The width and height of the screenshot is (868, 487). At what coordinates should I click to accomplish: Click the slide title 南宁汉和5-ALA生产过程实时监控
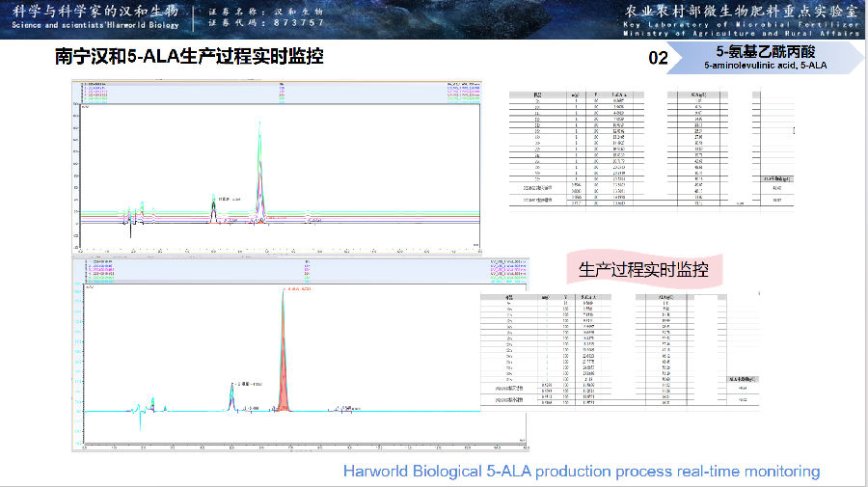[189, 57]
